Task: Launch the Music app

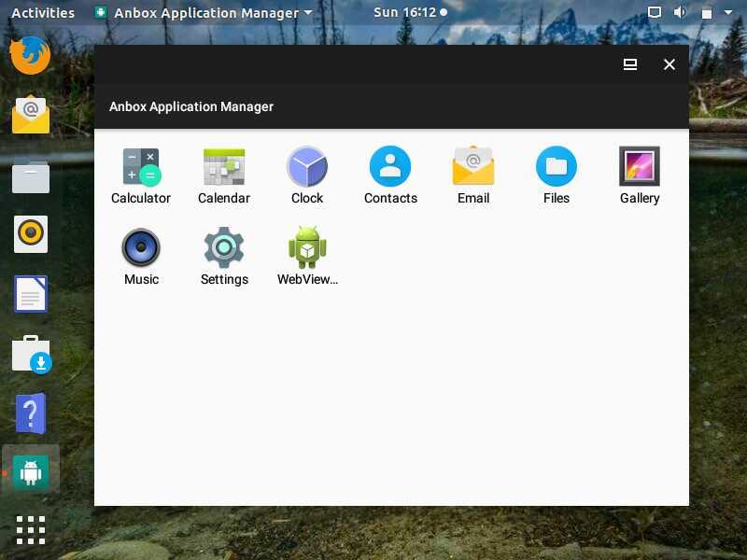Action: [x=141, y=247]
